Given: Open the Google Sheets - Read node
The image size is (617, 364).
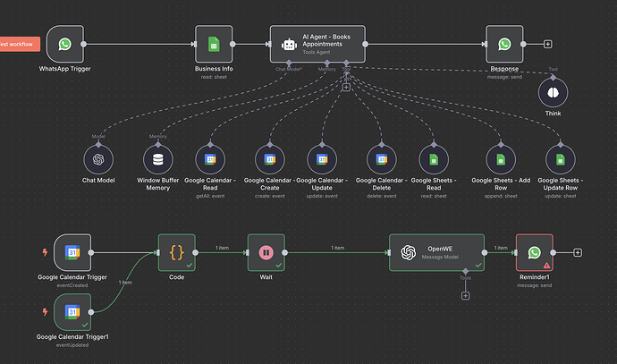Looking at the screenshot, I should 434,159.
